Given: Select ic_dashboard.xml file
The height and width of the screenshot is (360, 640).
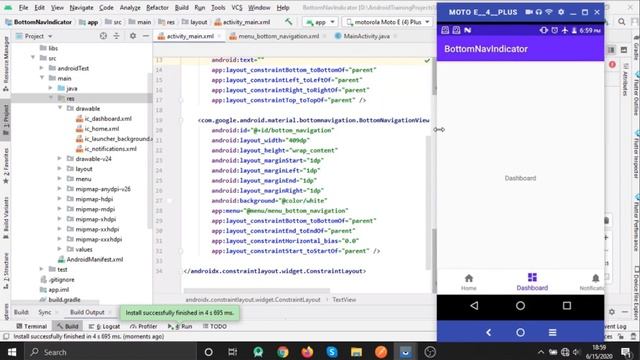Looking at the screenshot, I should (104, 118).
